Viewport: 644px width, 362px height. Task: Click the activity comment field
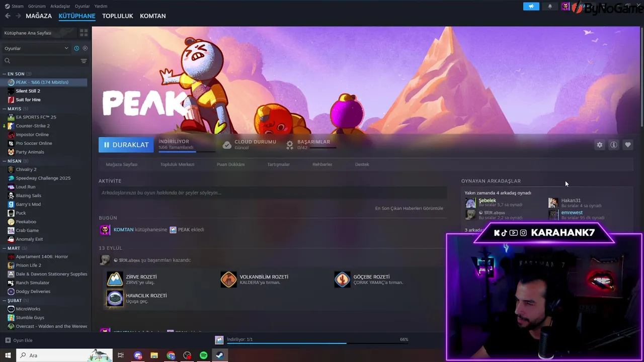[x=273, y=193]
